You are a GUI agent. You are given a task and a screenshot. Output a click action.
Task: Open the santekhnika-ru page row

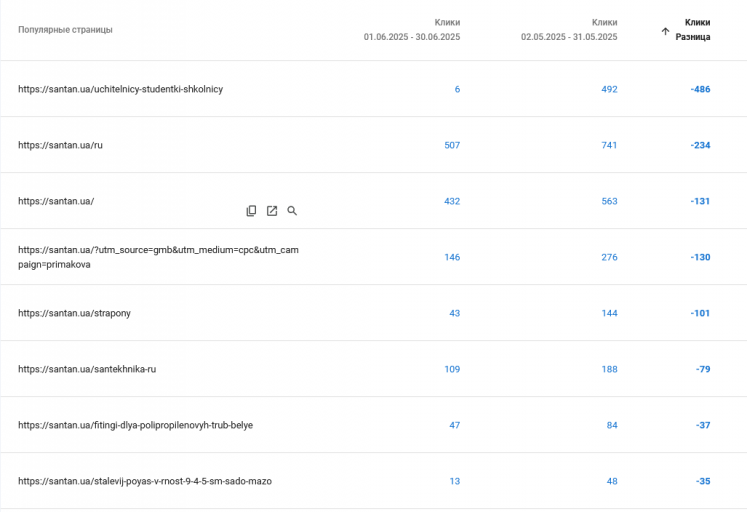point(374,369)
